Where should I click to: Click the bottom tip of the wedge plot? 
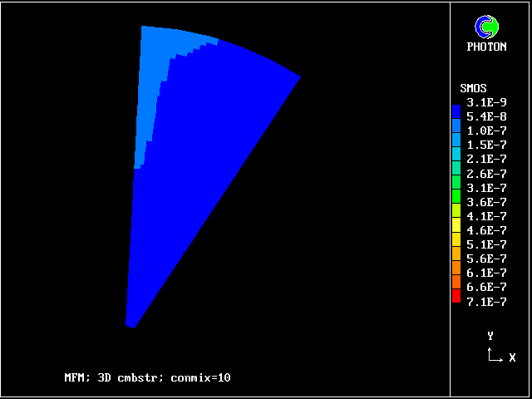[130, 325]
